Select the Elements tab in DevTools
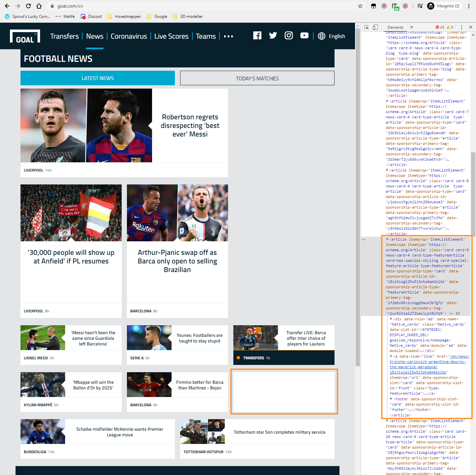The width and height of the screenshot is (476, 475). click(x=395, y=27)
